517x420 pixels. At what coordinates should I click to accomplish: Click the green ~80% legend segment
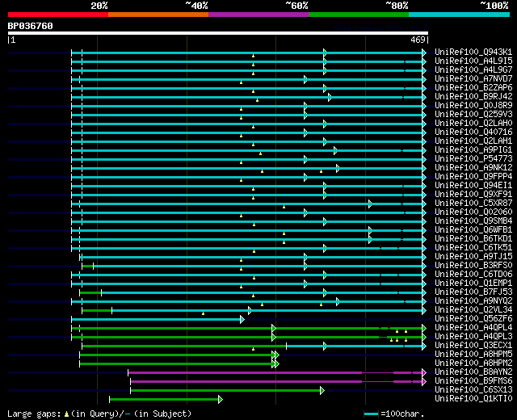click(x=359, y=15)
